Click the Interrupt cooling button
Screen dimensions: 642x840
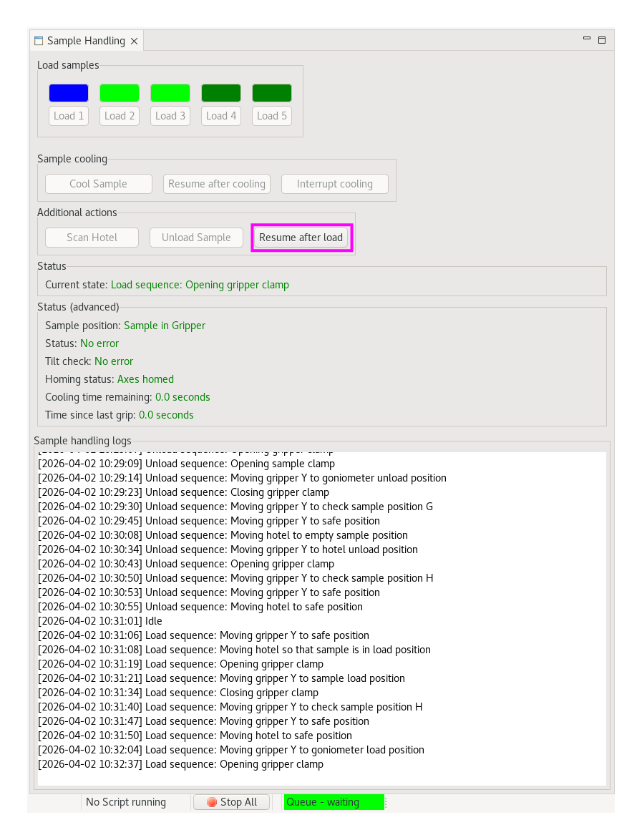click(x=335, y=184)
